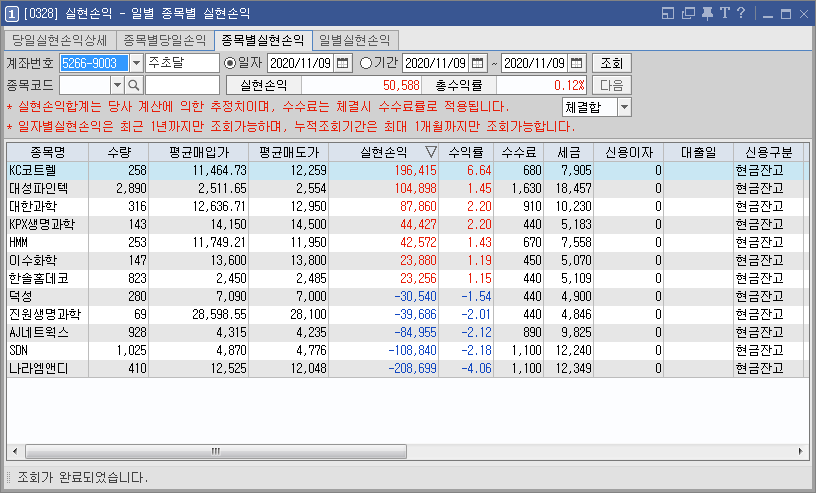Select the 일자 radio button
Image resolution: width=816 pixels, height=493 pixels.
tap(230, 64)
